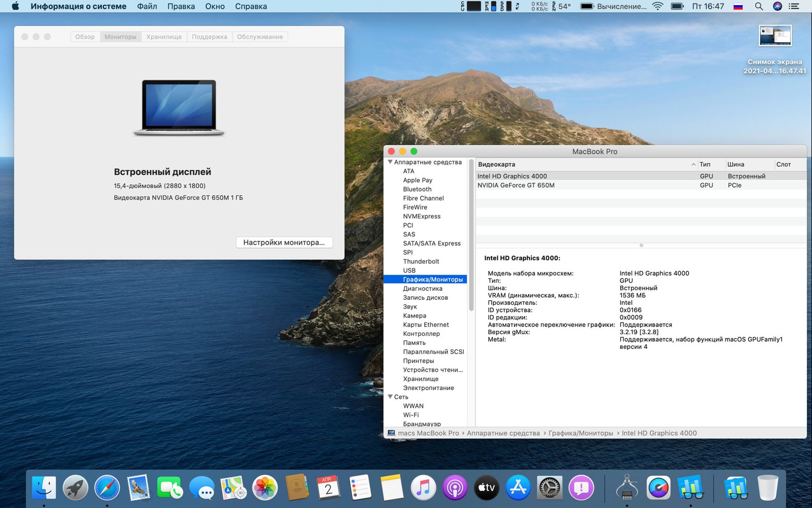Open Podcasts from the Dock
The width and height of the screenshot is (812, 508).
[x=455, y=488]
